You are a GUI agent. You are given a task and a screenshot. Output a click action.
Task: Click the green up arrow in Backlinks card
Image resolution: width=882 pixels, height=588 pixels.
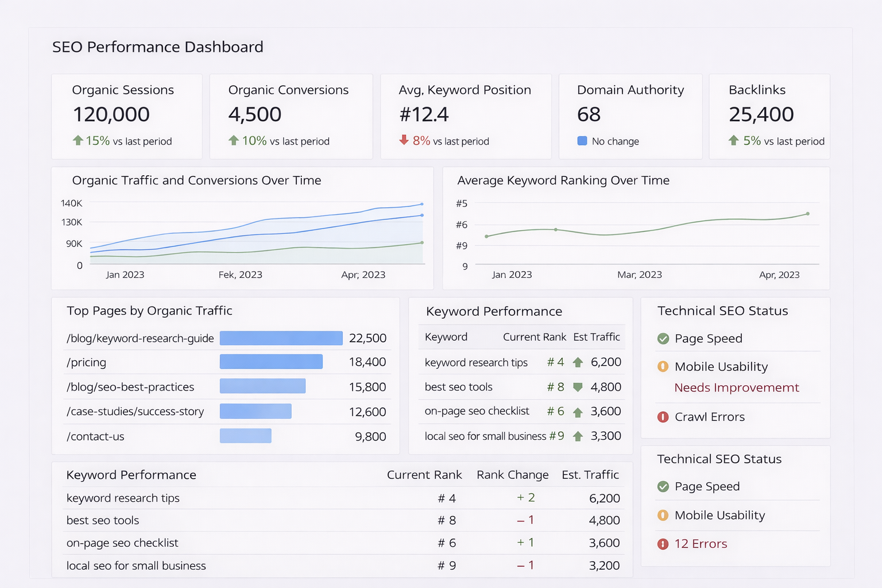tap(733, 140)
